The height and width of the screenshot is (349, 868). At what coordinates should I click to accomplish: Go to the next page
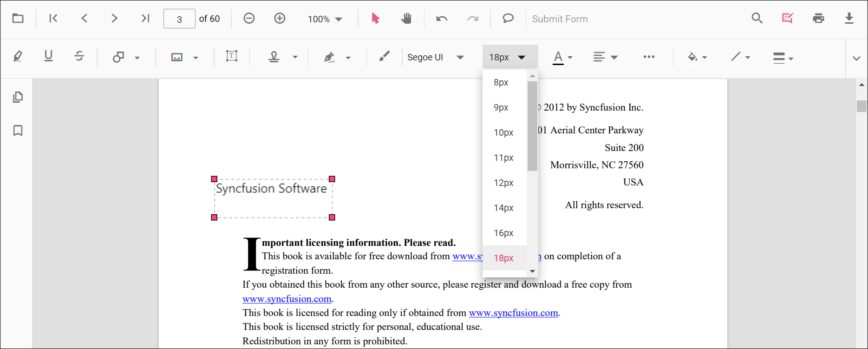114,19
